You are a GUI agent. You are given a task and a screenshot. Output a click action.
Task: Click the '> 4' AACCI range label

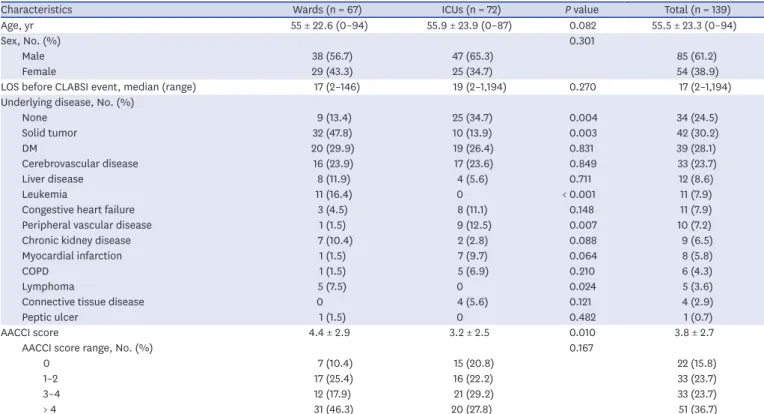tap(49, 409)
